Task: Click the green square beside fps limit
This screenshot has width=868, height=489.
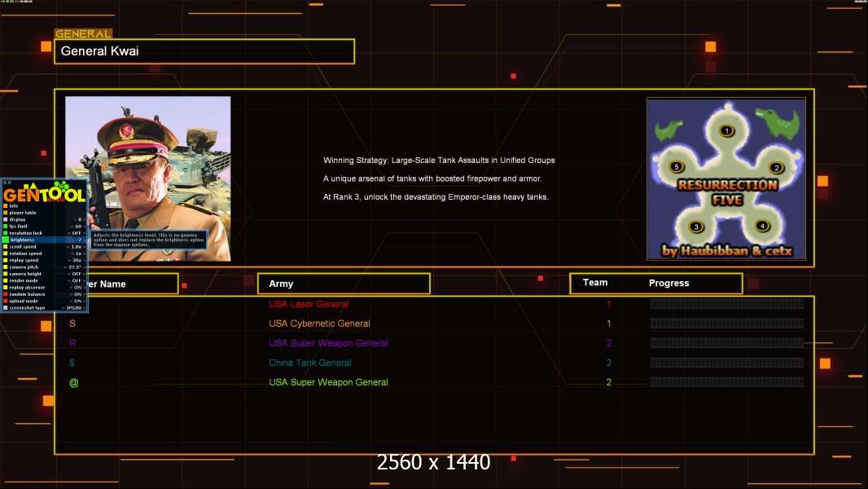Action: [x=6, y=227]
